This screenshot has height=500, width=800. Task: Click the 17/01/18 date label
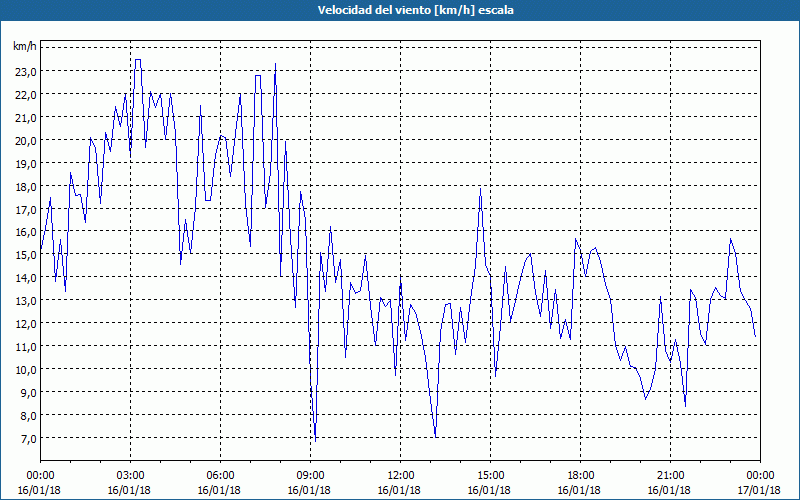(x=759, y=490)
